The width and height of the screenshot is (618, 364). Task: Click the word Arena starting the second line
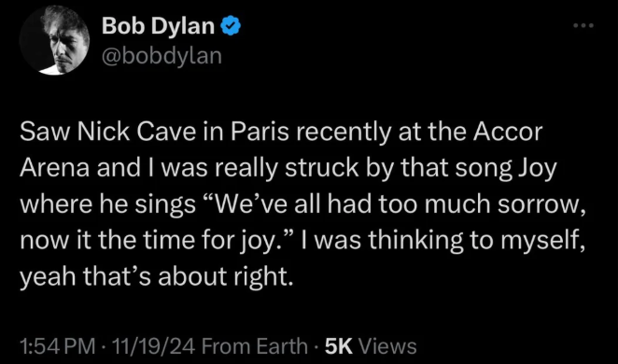pyautogui.click(x=55, y=169)
